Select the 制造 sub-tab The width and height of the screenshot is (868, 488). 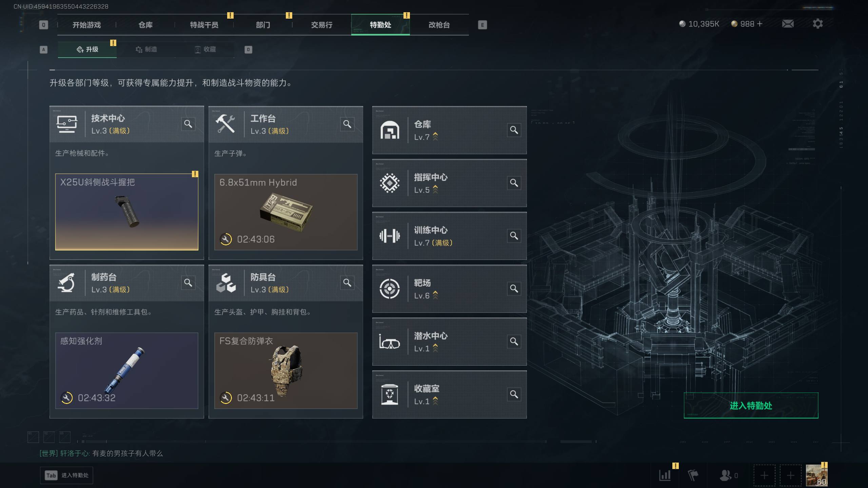146,49
